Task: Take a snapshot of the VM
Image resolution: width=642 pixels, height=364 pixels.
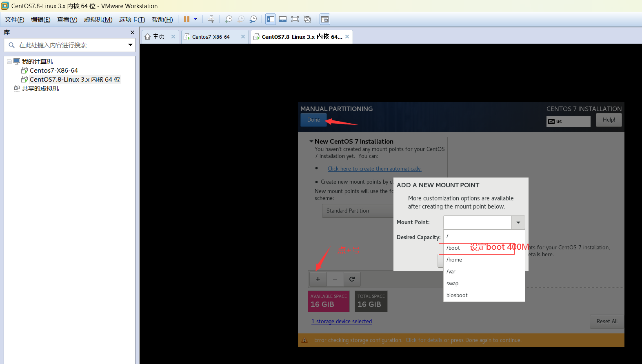Action: pyautogui.click(x=229, y=19)
